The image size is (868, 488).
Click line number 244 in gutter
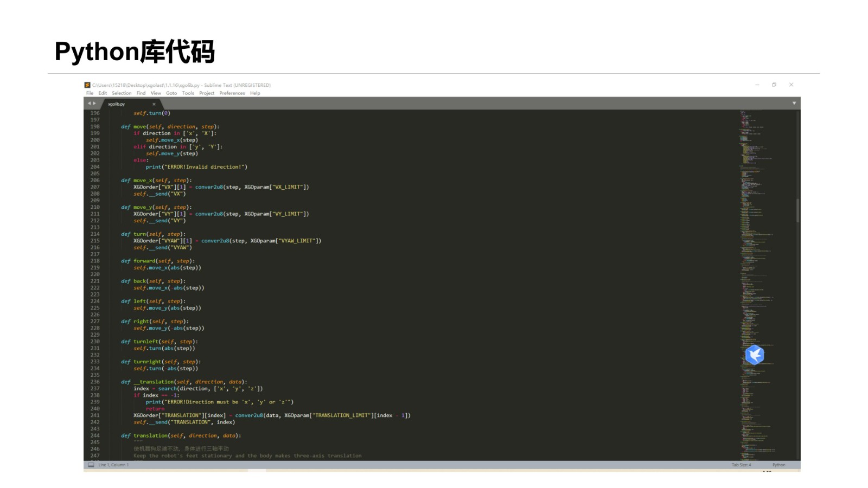pos(95,435)
